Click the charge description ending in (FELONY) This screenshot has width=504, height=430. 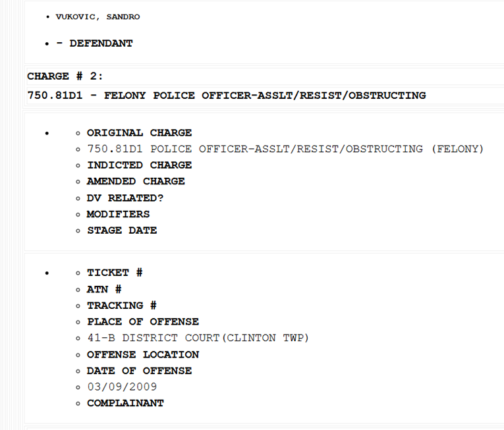pyautogui.click(x=285, y=149)
